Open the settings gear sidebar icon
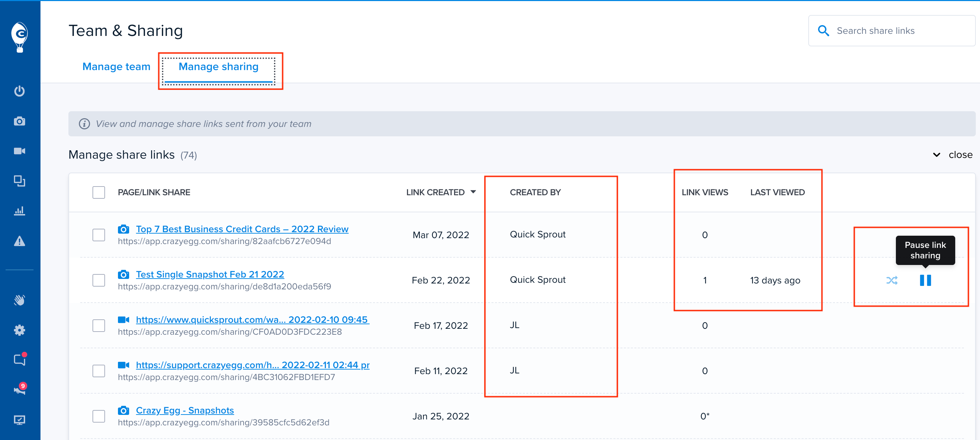The height and width of the screenshot is (440, 980). click(20, 330)
